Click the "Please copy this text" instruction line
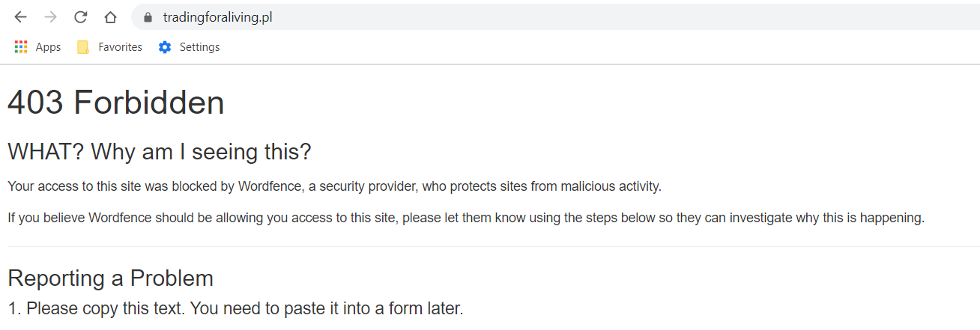Viewport: 980px width, 330px height. (235, 308)
